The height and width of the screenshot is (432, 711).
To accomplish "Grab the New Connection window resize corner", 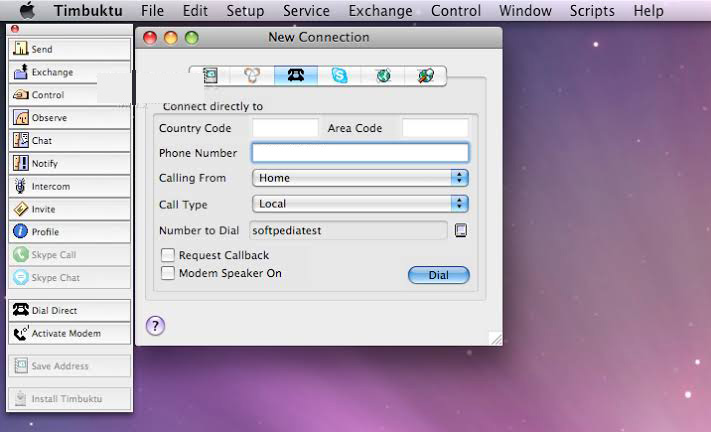I will [x=496, y=339].
